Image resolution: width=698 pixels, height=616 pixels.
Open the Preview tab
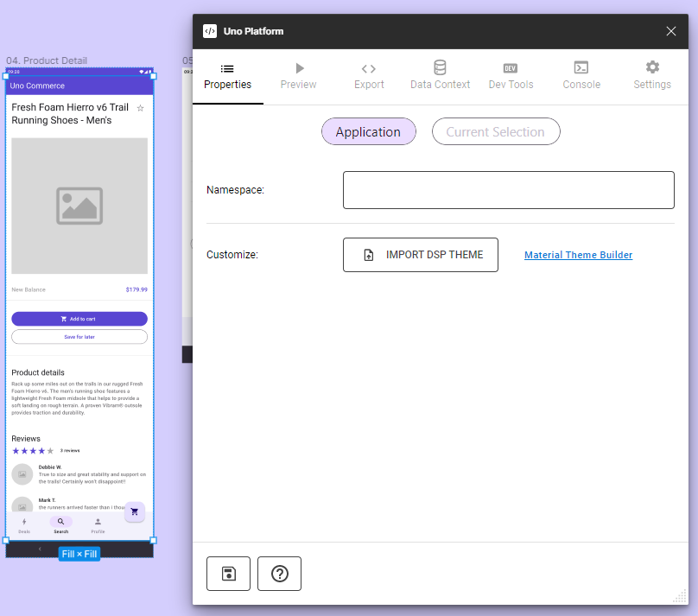298,76
